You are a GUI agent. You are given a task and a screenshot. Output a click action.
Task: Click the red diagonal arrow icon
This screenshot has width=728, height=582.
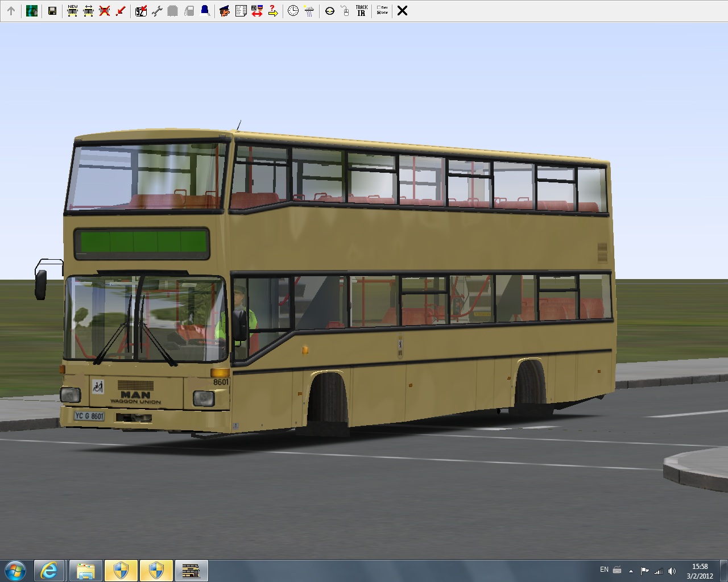120,11
